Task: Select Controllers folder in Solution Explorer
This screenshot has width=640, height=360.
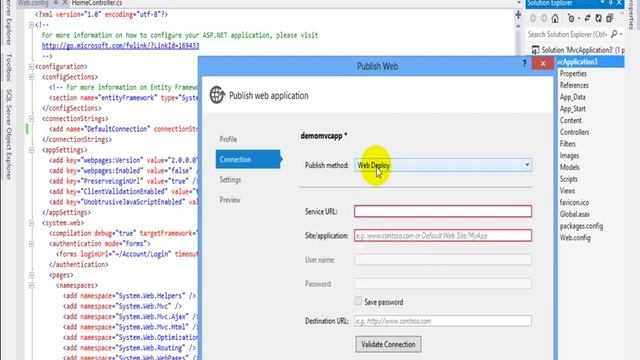Action: (x=574, y=132)
